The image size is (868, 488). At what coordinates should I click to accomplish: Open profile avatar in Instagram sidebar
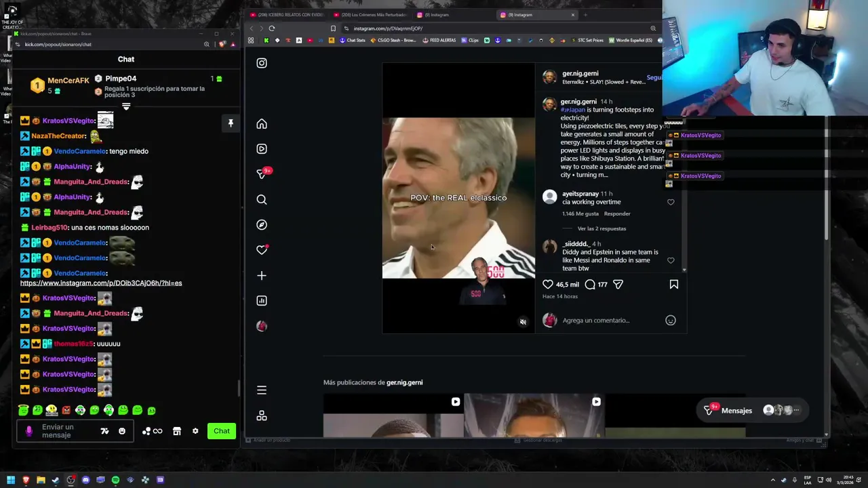262,326
